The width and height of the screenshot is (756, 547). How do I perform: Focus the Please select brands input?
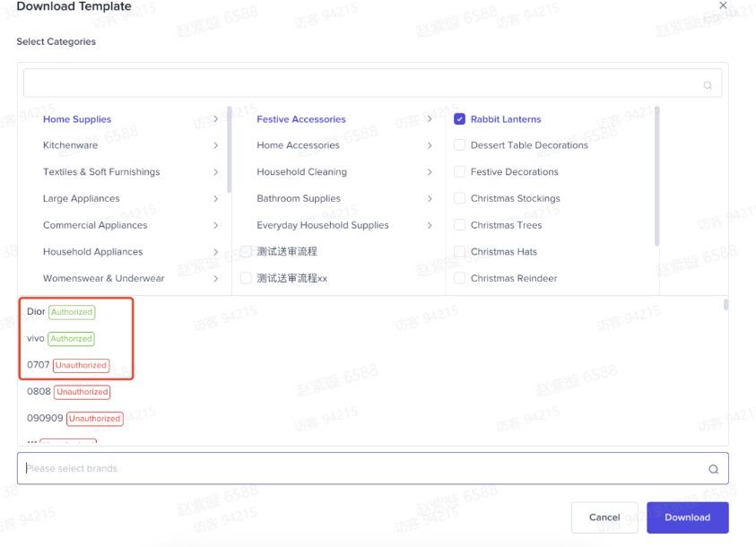pos(359,468)
